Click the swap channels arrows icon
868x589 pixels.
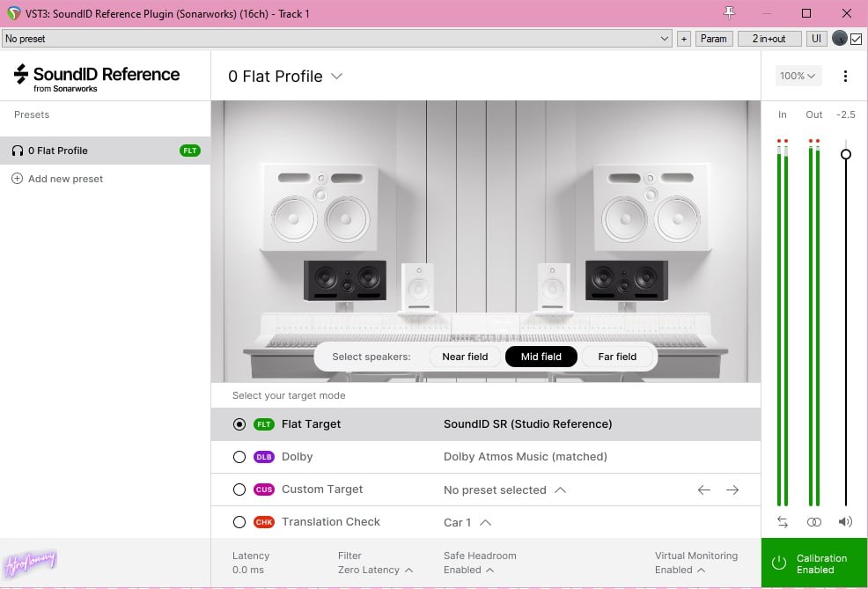pos(783,521)
